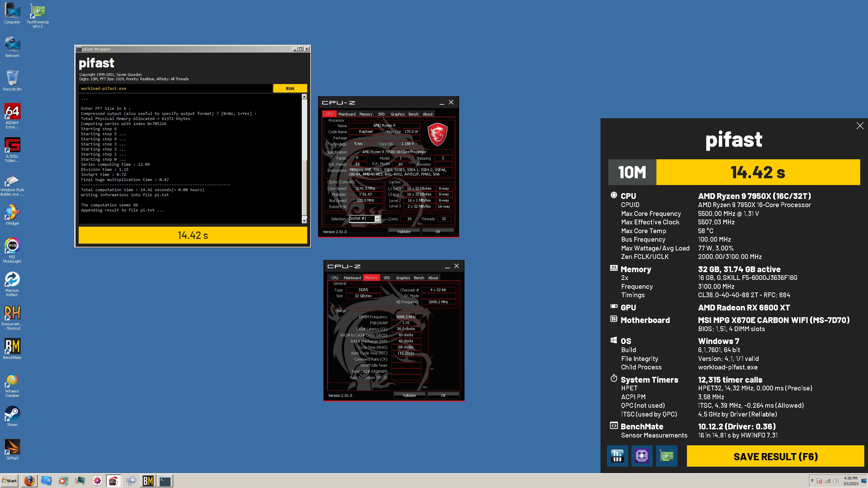Click OK in lower CPU-Z window

click(x=443, y=395)
